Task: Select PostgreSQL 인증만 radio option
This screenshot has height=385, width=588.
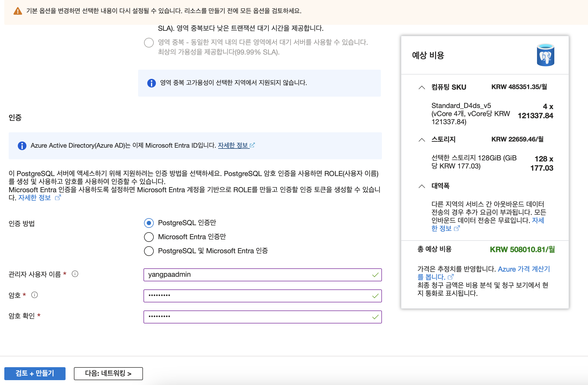Action: click(149, 223)
